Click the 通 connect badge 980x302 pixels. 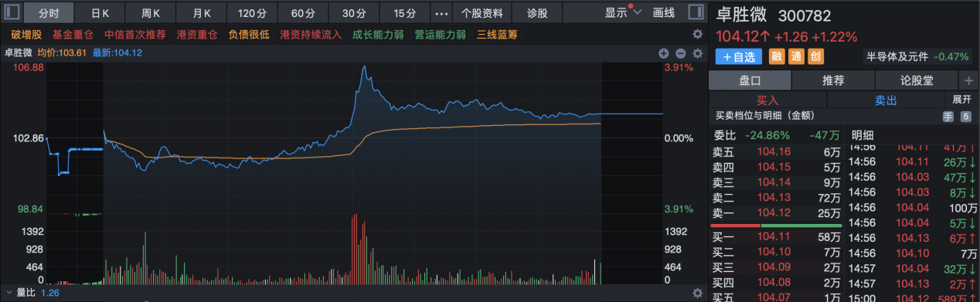click(796, 56)
